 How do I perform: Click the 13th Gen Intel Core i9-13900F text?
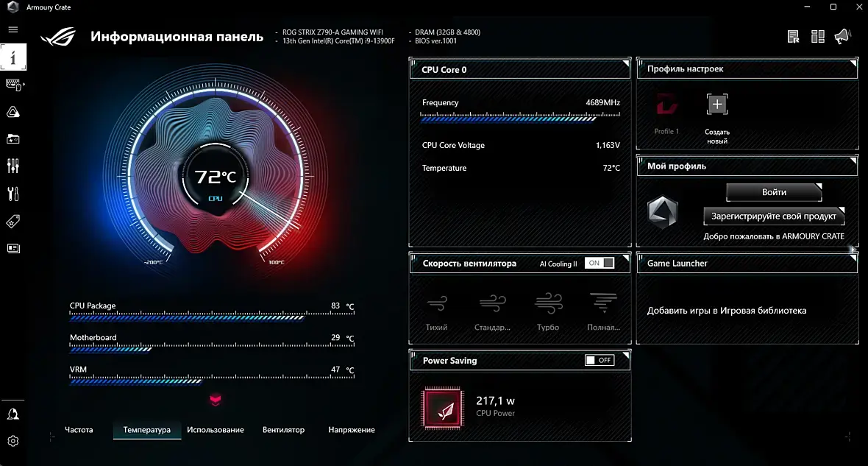click(x=338, y=41)
